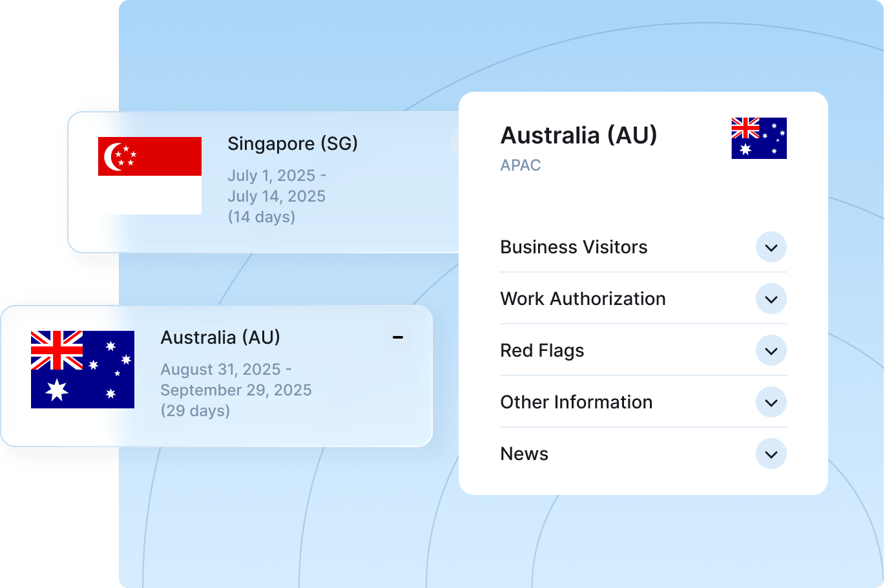Click the Singapore flag in the trip card

click(x=149, y=175)
